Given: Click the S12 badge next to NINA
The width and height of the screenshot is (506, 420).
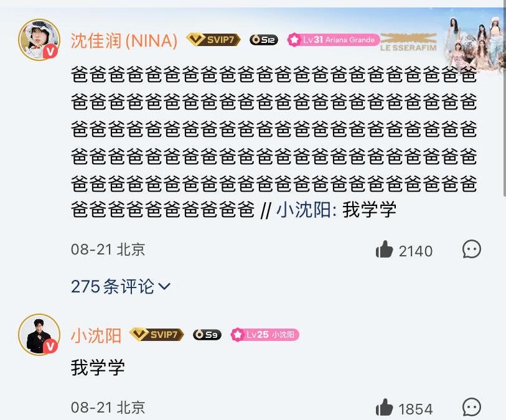Looking at the screenshot, I should 264,40.
